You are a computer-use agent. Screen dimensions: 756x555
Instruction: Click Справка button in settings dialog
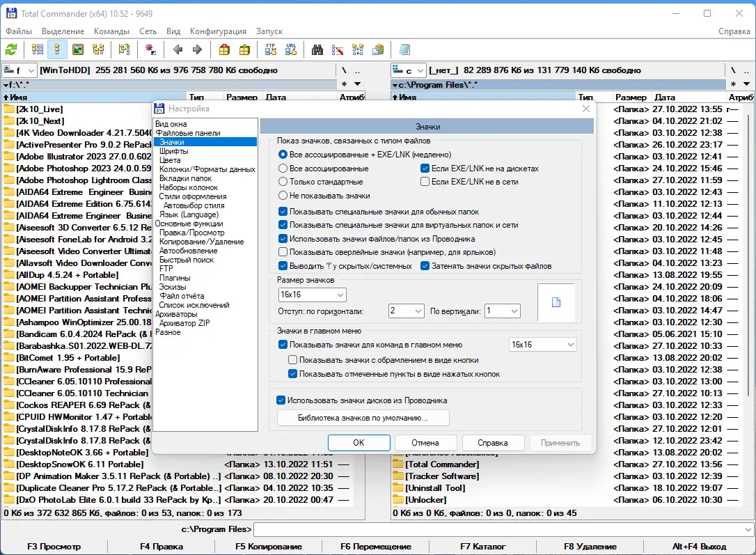(x=493, y=443)
